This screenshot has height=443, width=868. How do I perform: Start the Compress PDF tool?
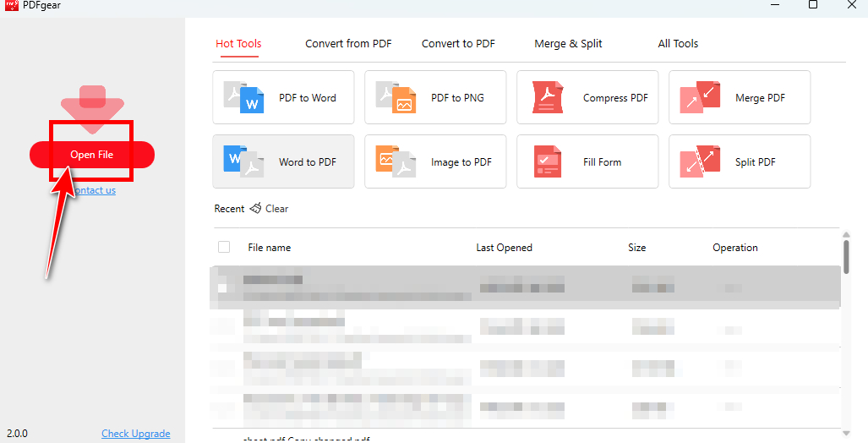(x=587, y=97)
